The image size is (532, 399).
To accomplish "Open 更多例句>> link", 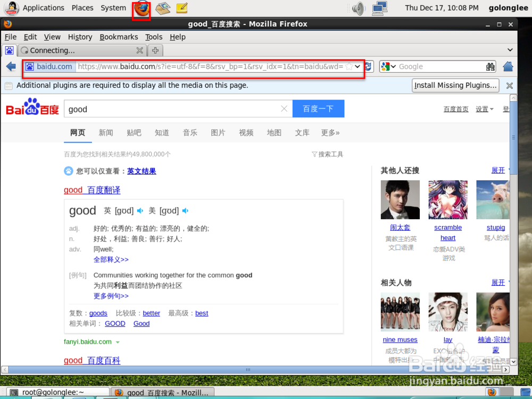I will click(x=111, y=296).
